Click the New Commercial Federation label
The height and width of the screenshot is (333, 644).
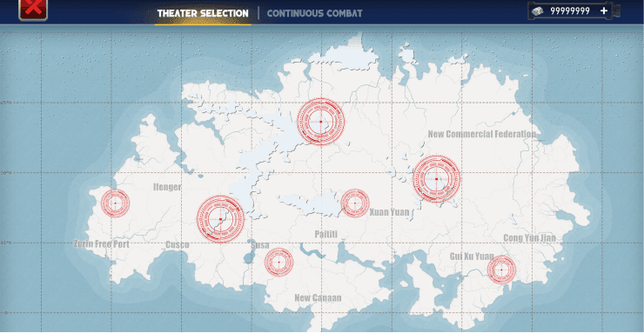tap(482, 134)
